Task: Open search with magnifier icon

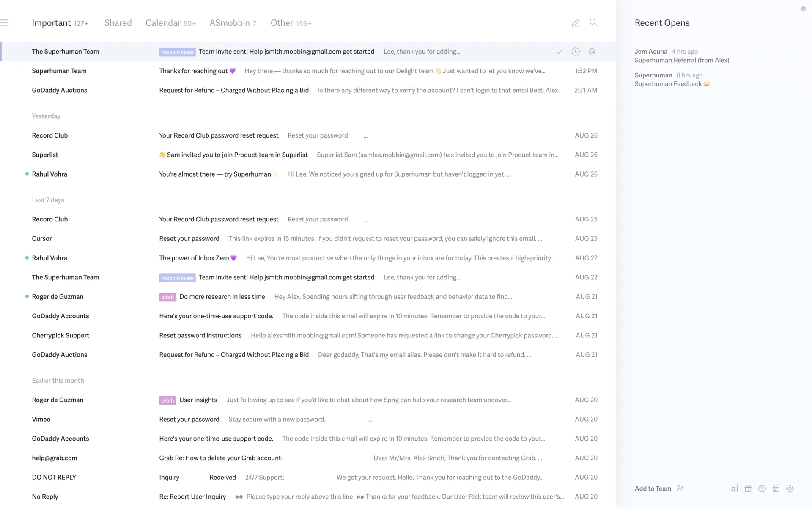Action: pyautogui.click(x=593, y=23)
